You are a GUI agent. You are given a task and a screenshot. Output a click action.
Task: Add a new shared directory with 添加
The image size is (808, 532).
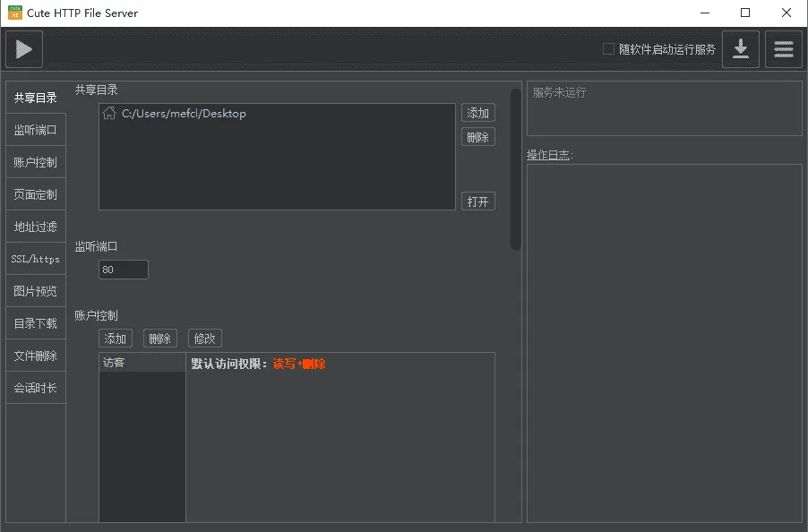[x=477, y=112]
